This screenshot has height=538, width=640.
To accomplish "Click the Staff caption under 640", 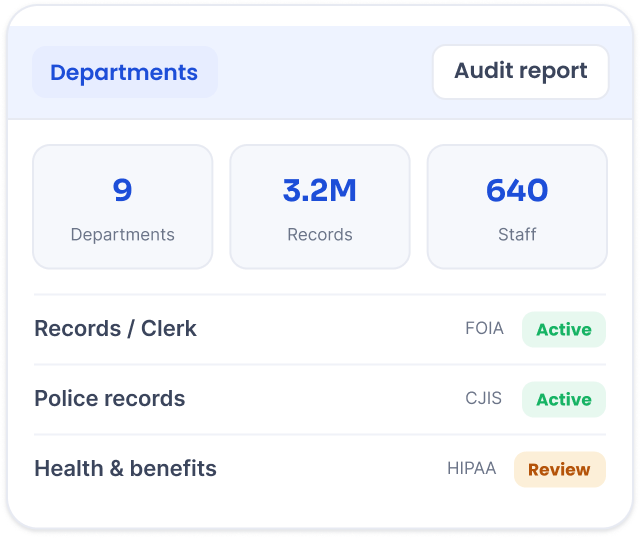I will 517,235.
